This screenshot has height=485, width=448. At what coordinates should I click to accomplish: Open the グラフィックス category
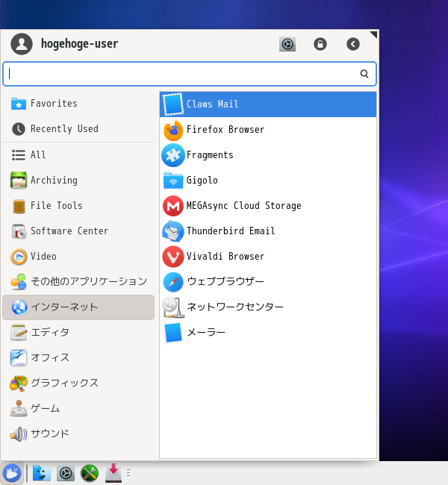click(x=78, y=384)
